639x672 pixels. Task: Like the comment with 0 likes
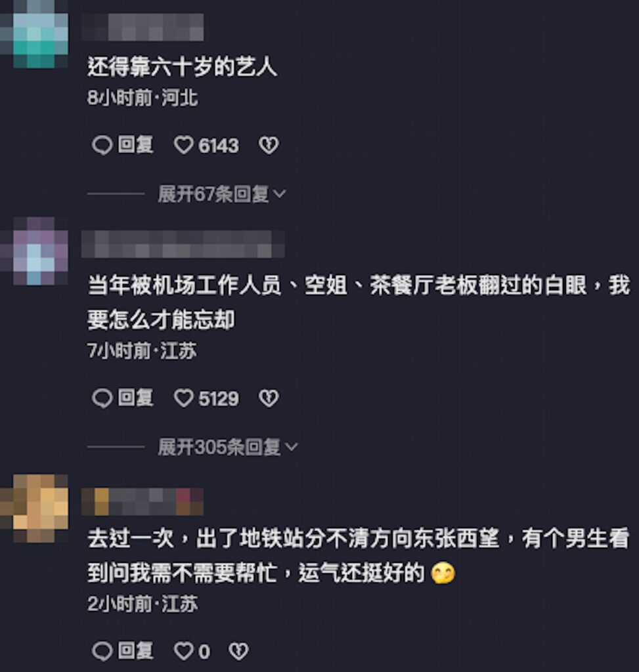[x=183, y=651]
